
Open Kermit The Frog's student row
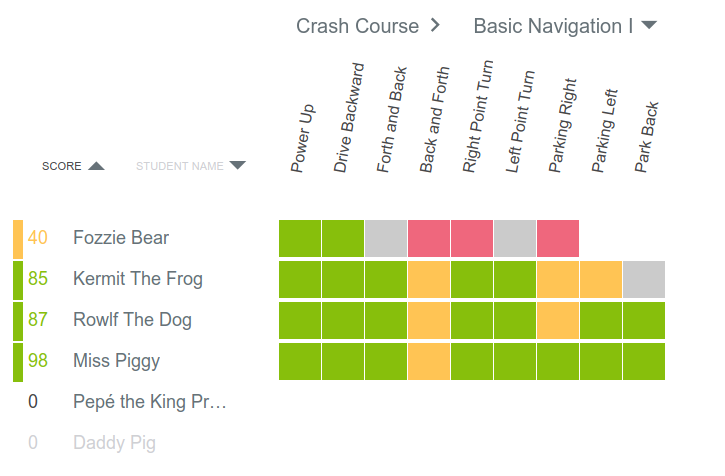[137, 279]
